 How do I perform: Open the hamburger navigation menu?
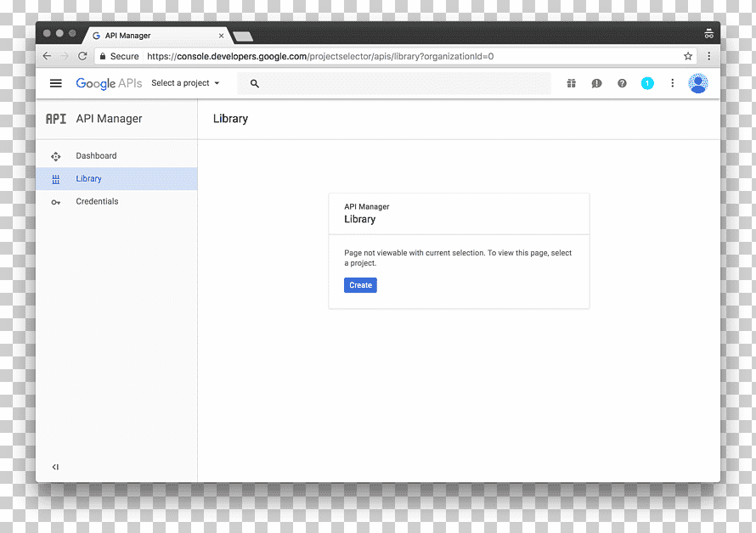(x=56, y=83)
